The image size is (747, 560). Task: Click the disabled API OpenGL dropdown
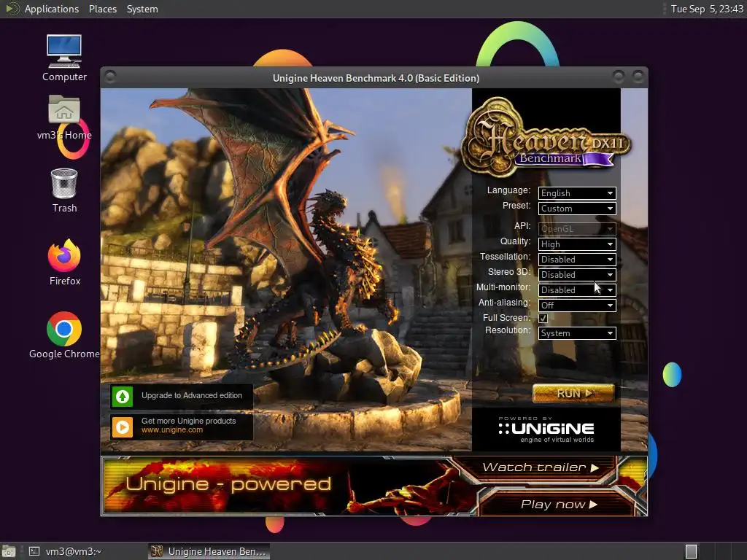coord(577,228)
